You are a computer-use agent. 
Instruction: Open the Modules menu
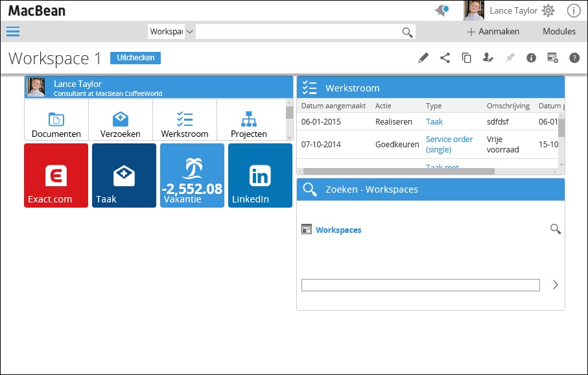(559, 32)
